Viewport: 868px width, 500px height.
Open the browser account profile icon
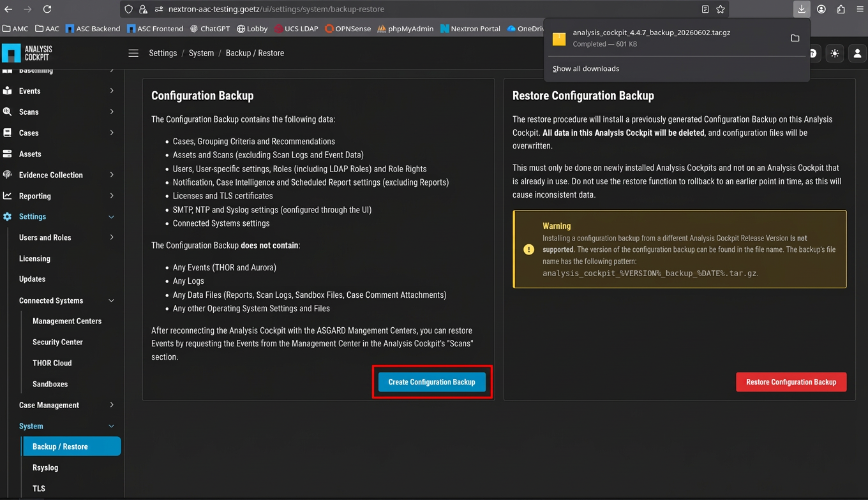point(821,10)
